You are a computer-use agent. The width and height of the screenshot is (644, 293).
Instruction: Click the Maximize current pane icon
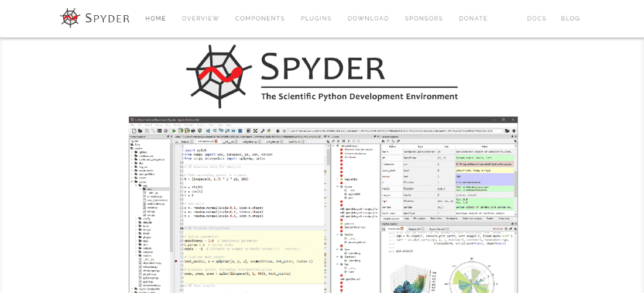click(248, 131)
